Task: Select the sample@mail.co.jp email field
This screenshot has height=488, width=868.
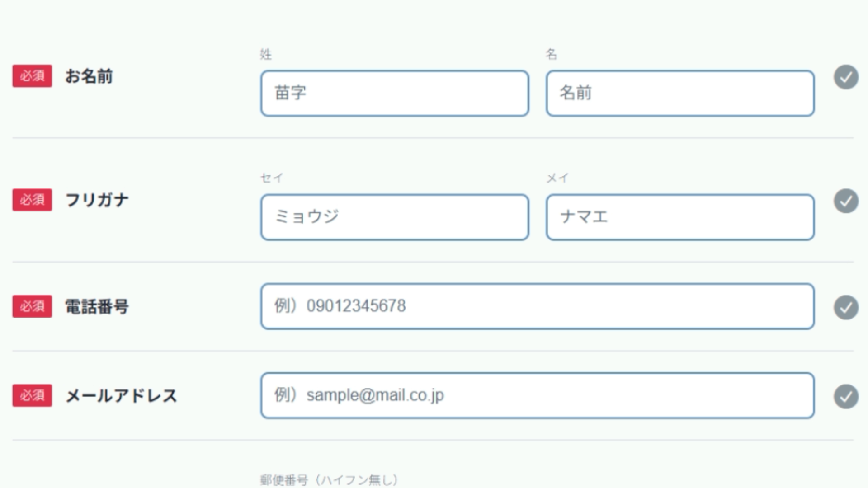Action: coord(538,395)
